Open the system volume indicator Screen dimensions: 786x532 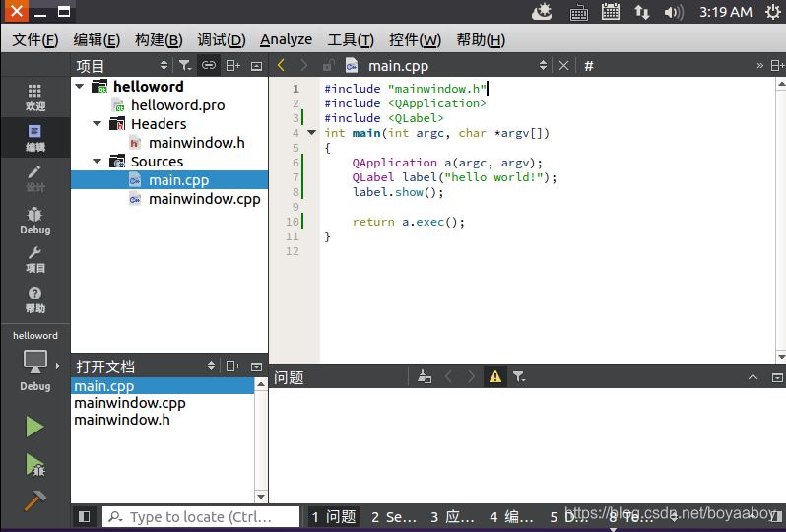click(673, 12)
